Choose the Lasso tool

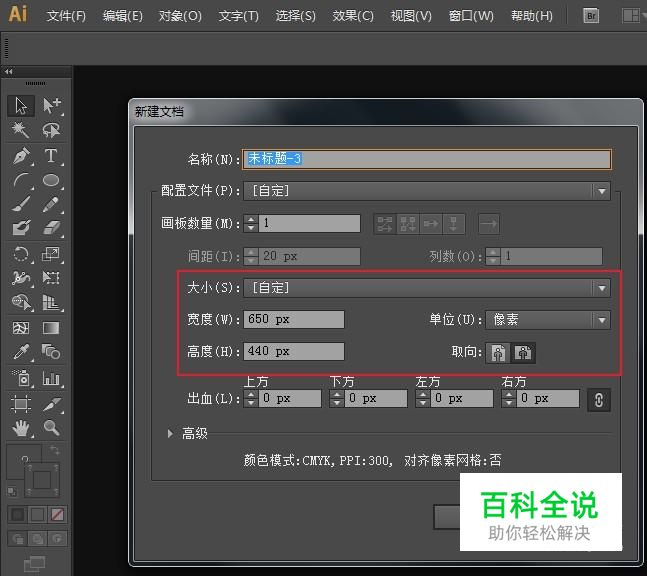(51, 130)
